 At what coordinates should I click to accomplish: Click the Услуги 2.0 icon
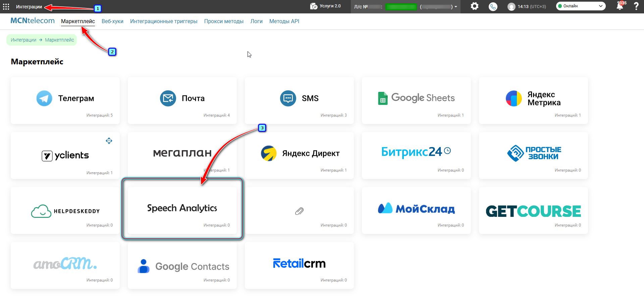pos(314,6)
